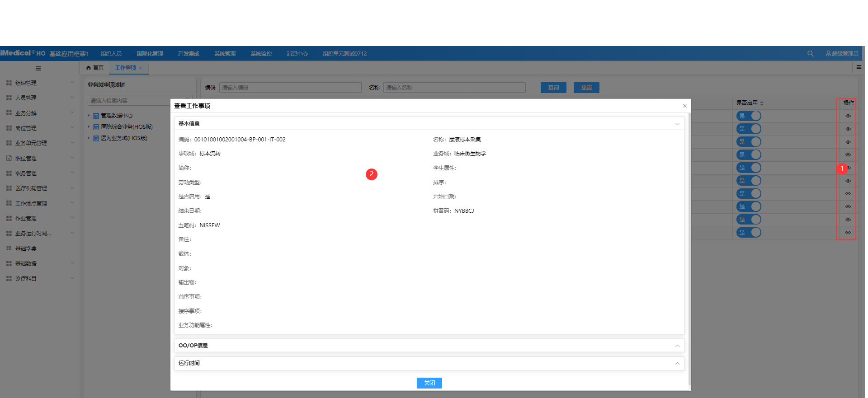
Task: Open the 国际化管理 top menu
Action: [150, 53]
